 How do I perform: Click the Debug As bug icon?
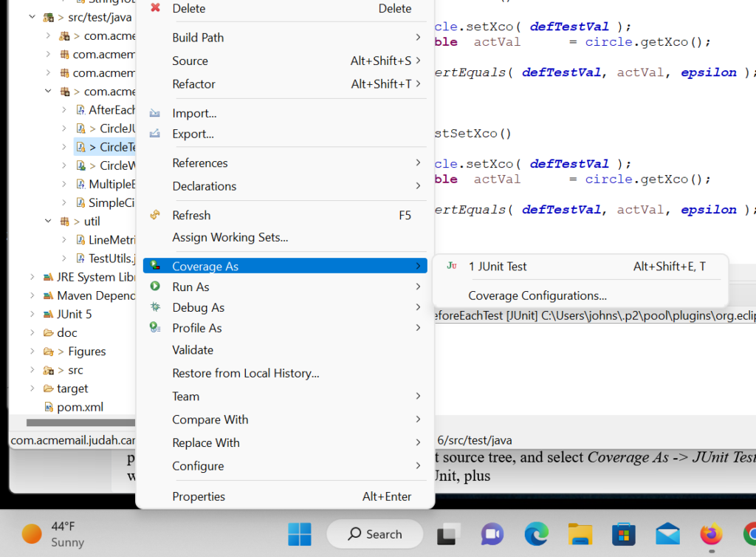pyautogui.click(x=155, y=307)
